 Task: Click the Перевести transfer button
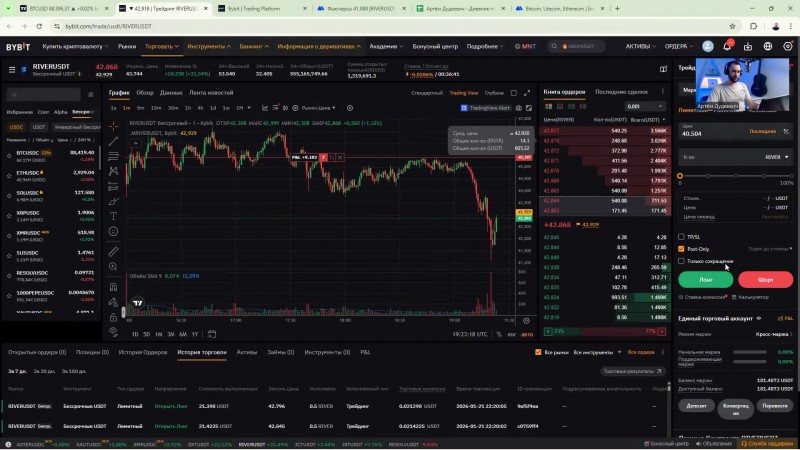pyautogui.click(x=775, y=406)
